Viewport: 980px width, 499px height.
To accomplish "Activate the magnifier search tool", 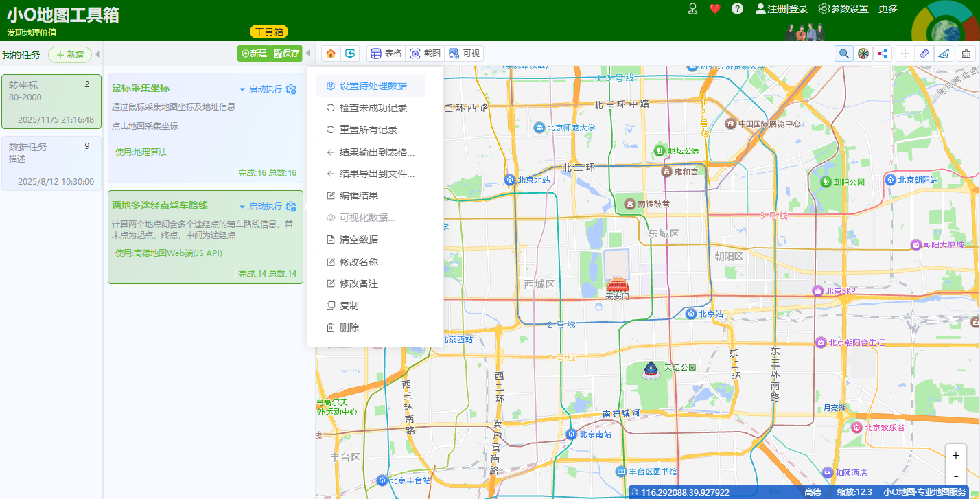I will coord(844,54).
